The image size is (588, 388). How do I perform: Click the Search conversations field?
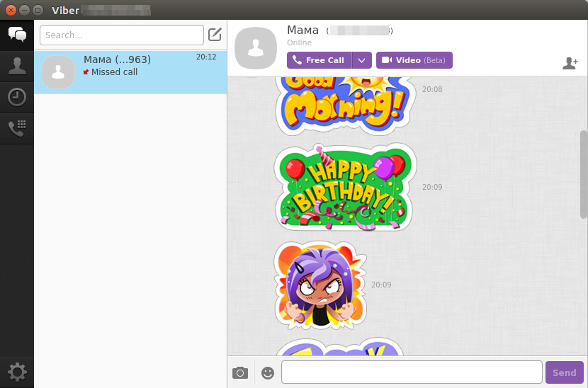[122, 35]
